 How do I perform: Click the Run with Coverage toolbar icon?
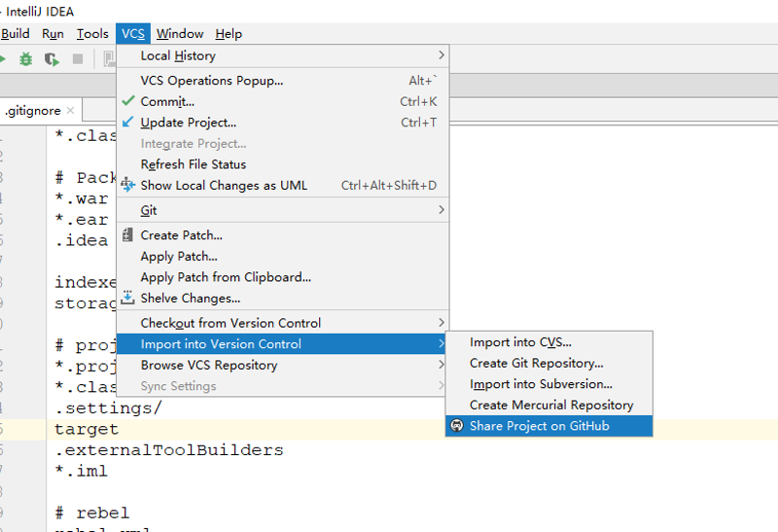point(52,59)
